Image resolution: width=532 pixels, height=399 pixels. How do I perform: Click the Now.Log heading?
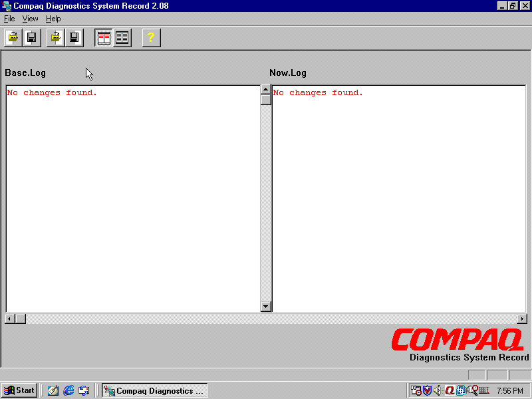288,73
